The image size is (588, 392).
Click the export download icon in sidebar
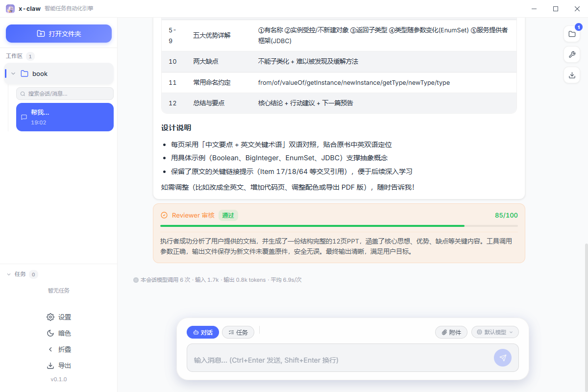[x=50, y=366]
